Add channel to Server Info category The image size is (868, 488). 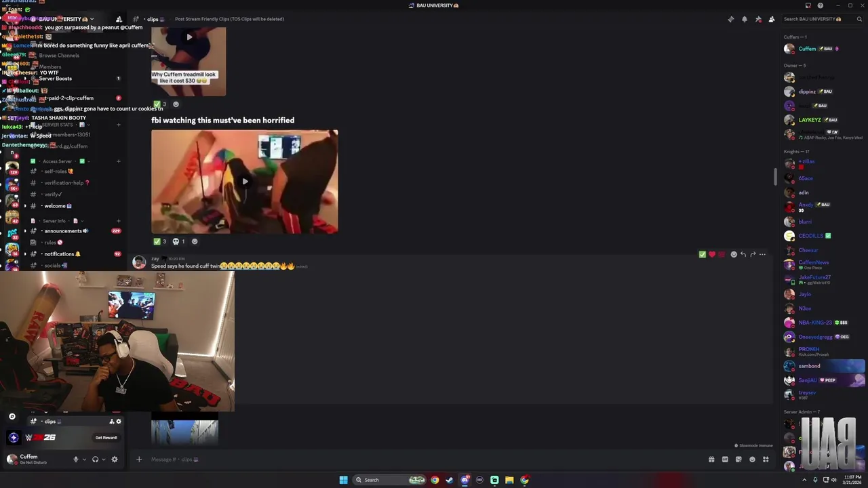tap(119, 221)
